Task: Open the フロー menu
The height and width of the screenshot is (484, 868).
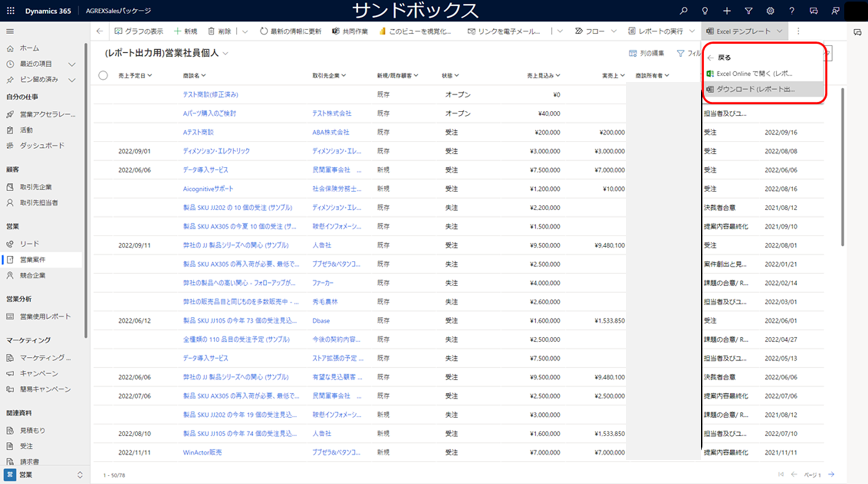Action: pos(596,31)
